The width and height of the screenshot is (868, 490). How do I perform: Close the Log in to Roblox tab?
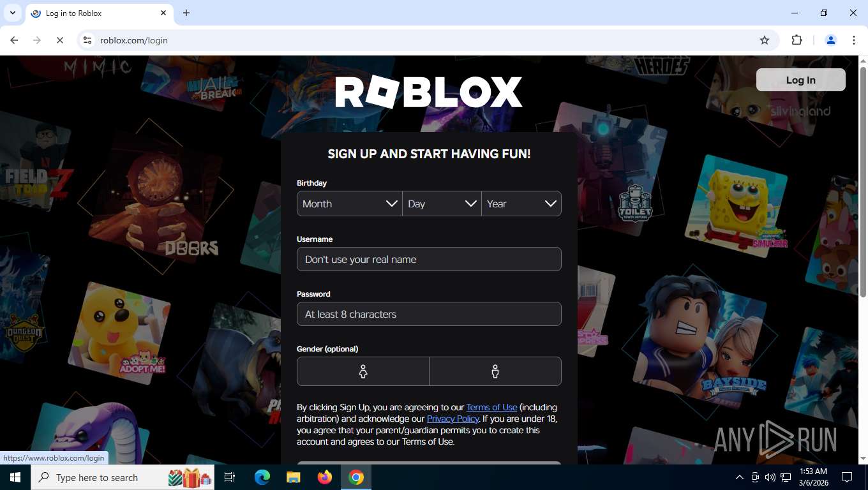click(x=163, y=13)
